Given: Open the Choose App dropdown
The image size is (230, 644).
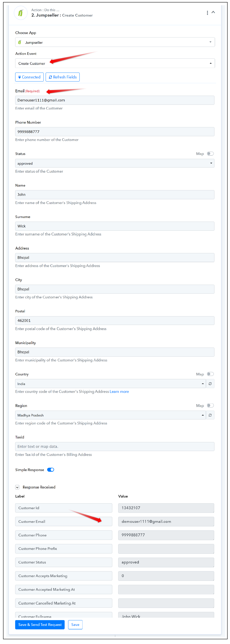Looking at the screenshot, I should (115, 42).
